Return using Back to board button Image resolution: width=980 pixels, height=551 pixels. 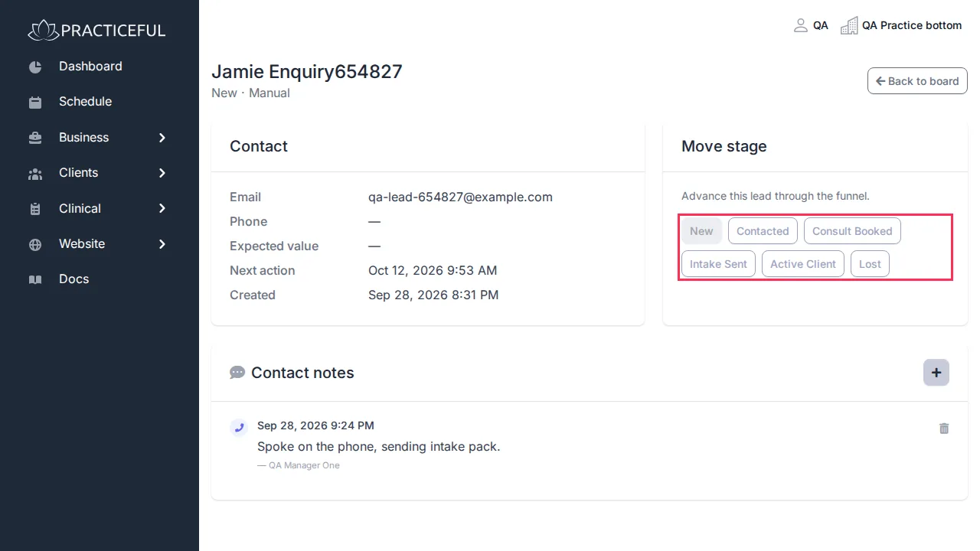917,81
